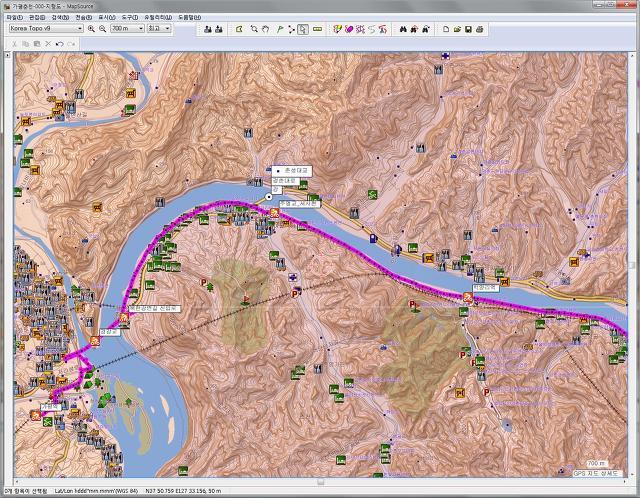Open the 편집(E) menu
Screen dimensions: 640x498
click(37, 18)
